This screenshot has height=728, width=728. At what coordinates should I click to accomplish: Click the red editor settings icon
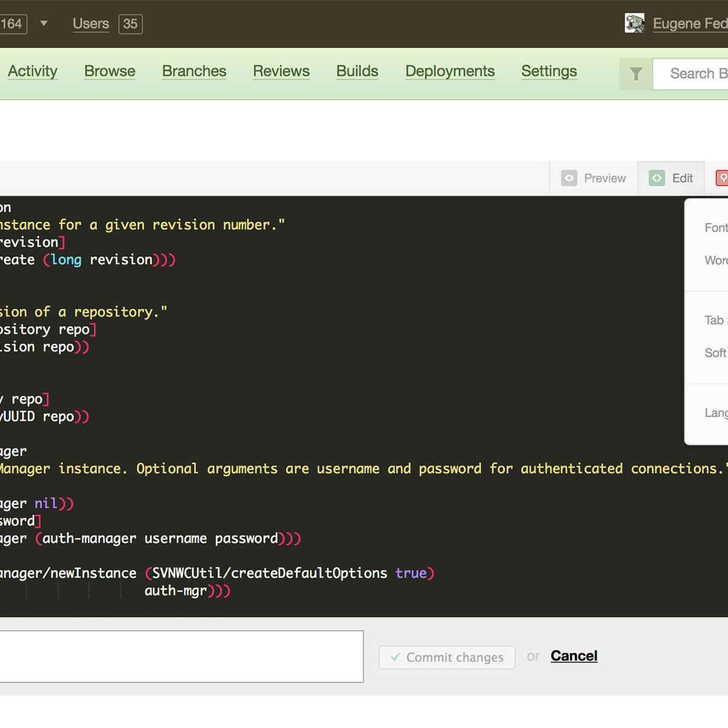722,178
